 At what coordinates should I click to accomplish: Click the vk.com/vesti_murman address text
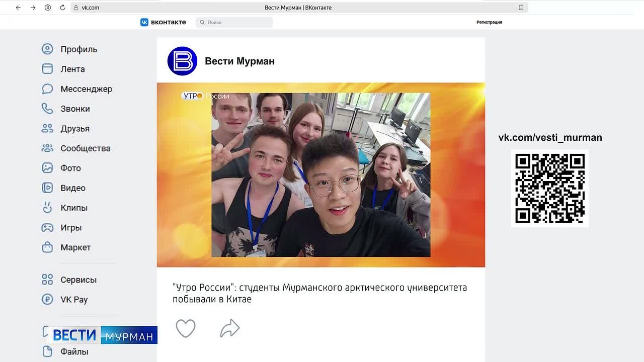click(x=550, y=137)
